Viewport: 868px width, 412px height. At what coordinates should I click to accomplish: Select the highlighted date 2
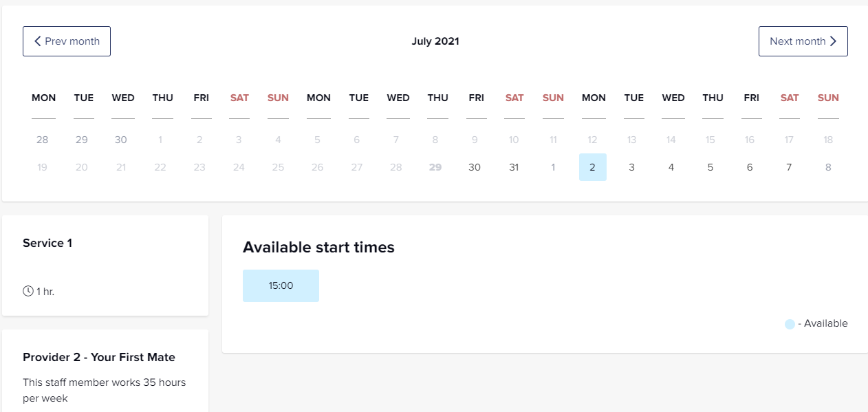(593, 167)
